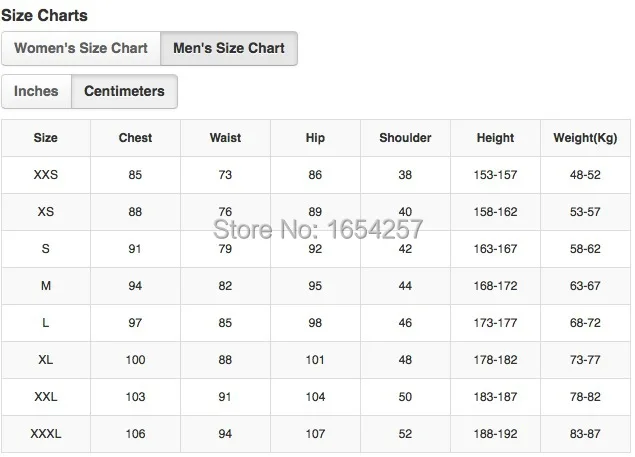
Task: Click the Shoulder column header
Action: tap(405, 138)
